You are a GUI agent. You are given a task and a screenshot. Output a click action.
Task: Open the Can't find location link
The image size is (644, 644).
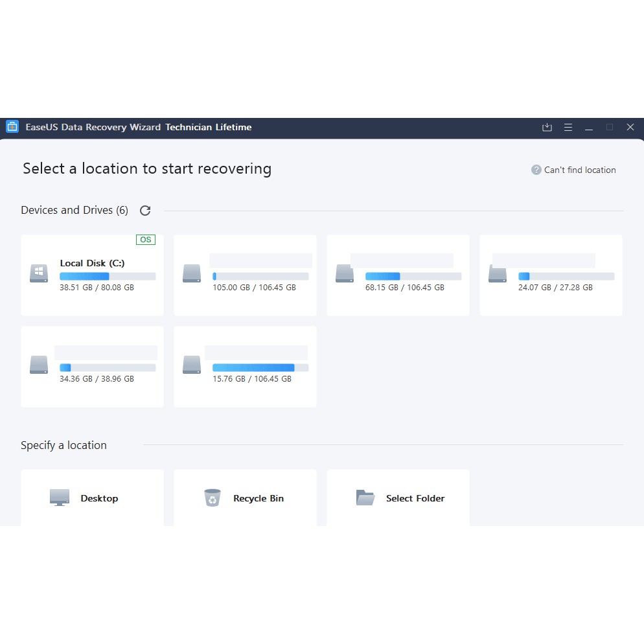[x=579, y=170]
